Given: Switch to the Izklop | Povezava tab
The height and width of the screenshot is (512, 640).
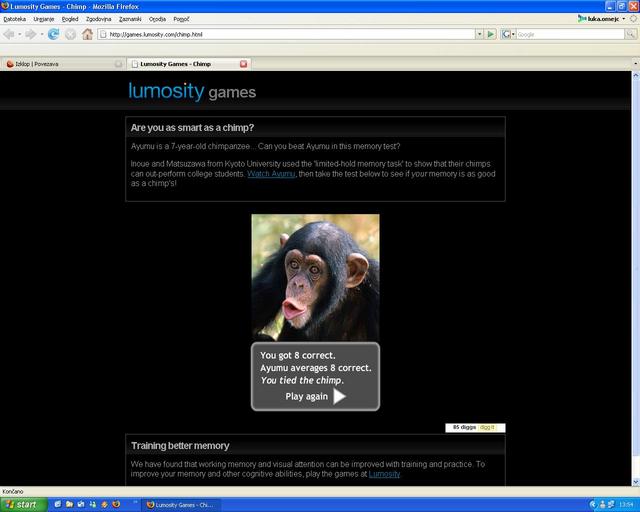Looking at the screenshot, I should 63,64.
